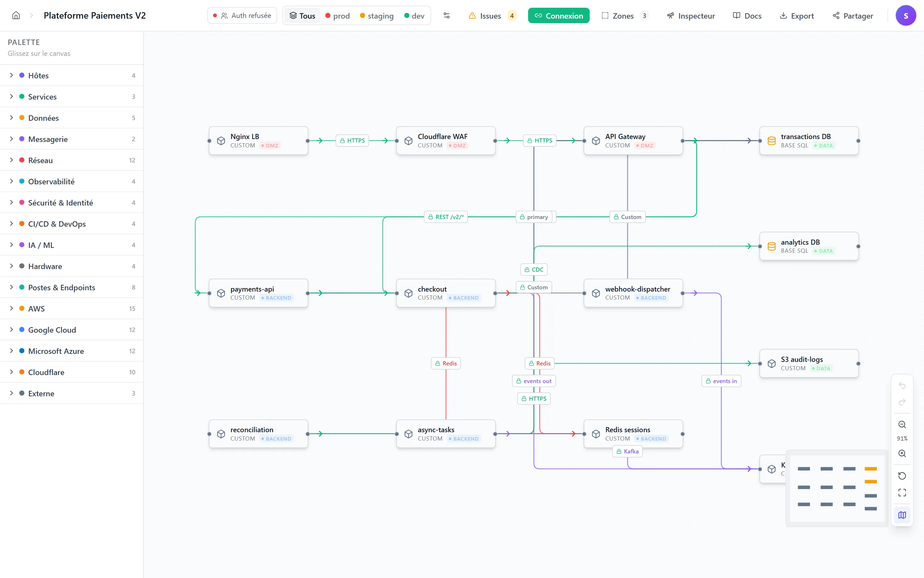Expand the Externe category

pos(72,393)
